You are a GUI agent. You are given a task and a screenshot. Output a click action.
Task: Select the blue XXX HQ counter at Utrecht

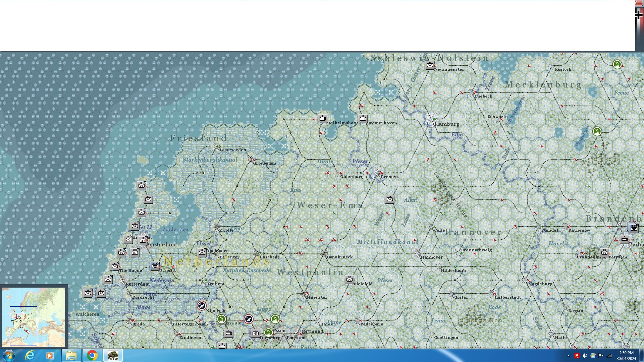pos(155,266)
